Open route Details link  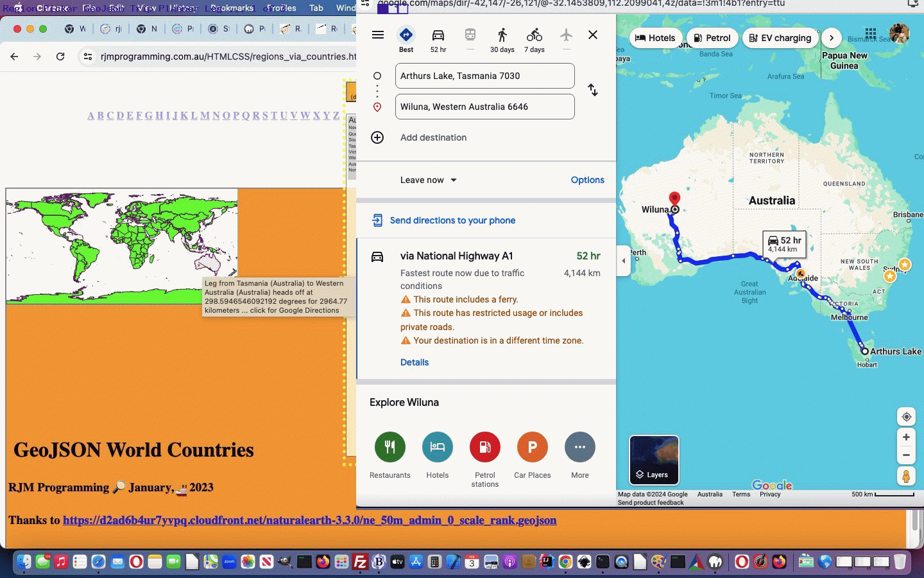415,362
